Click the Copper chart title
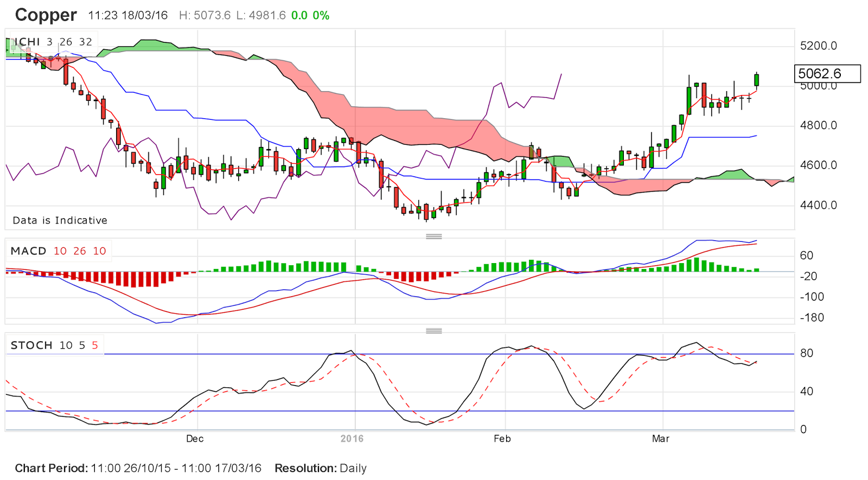Viewport: 868px width, 480px height. [x=46, y=15]
